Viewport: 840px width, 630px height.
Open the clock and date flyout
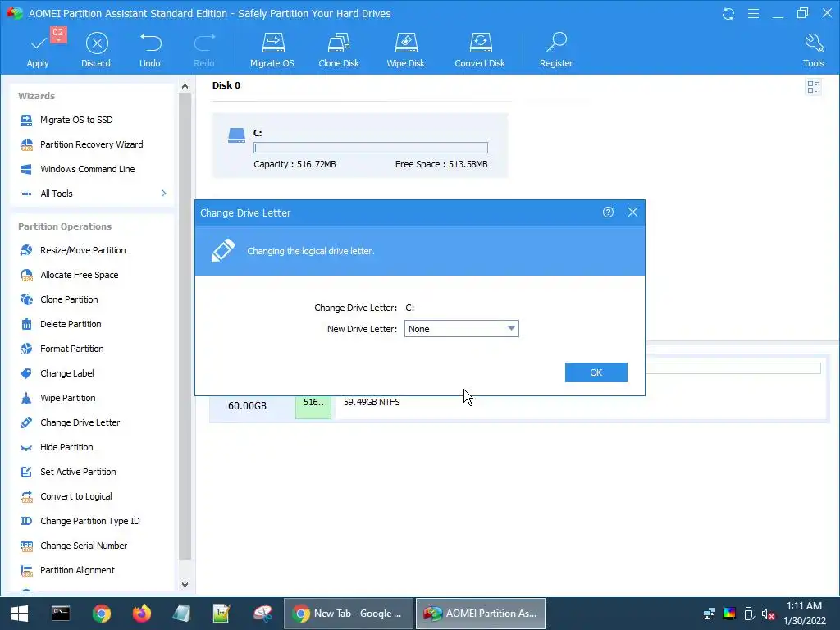[x=805, y=614]
